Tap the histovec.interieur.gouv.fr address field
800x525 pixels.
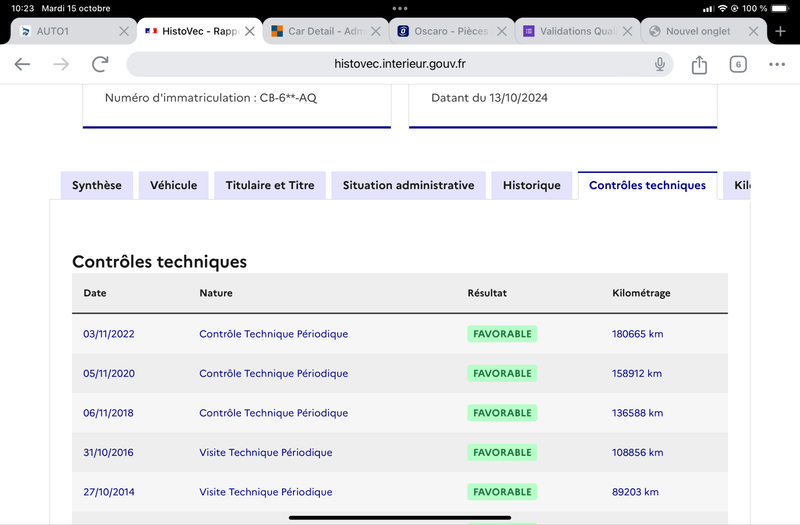click(399, 64)
